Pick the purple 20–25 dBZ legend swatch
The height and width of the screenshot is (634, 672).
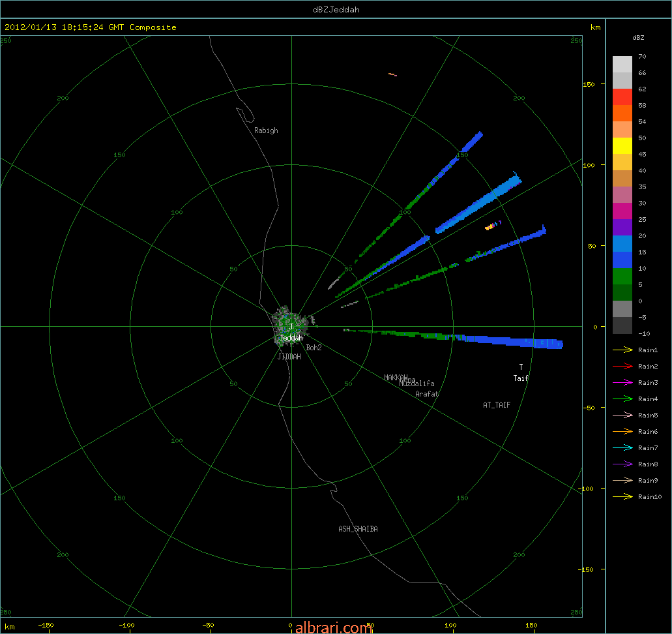pyautogui.click(x=622, y=228)
